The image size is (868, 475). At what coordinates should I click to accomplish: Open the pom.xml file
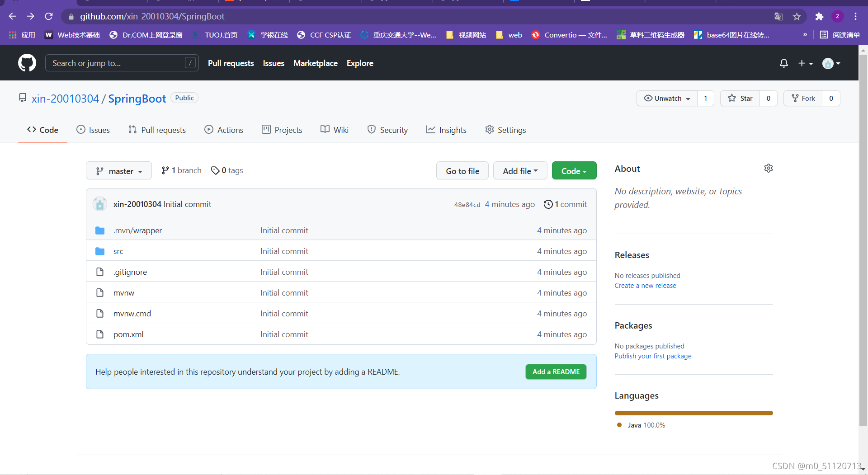point(128,334)
